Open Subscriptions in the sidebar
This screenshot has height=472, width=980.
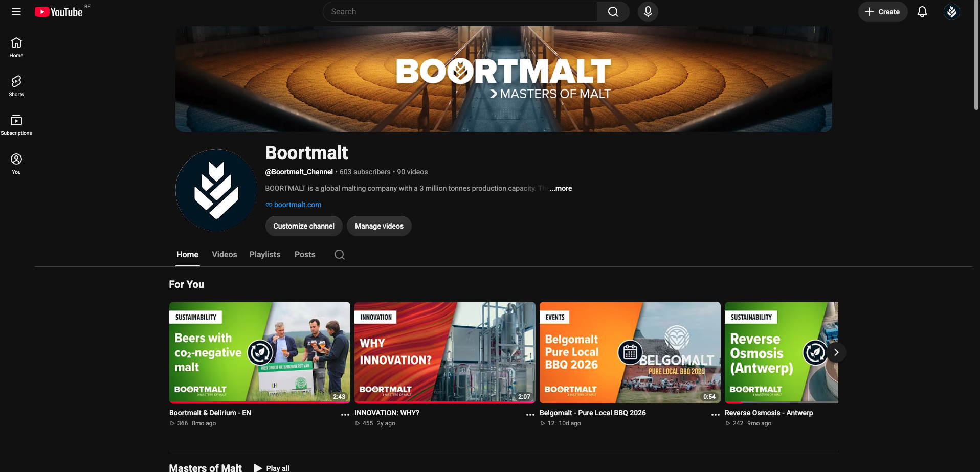point(16,125)
